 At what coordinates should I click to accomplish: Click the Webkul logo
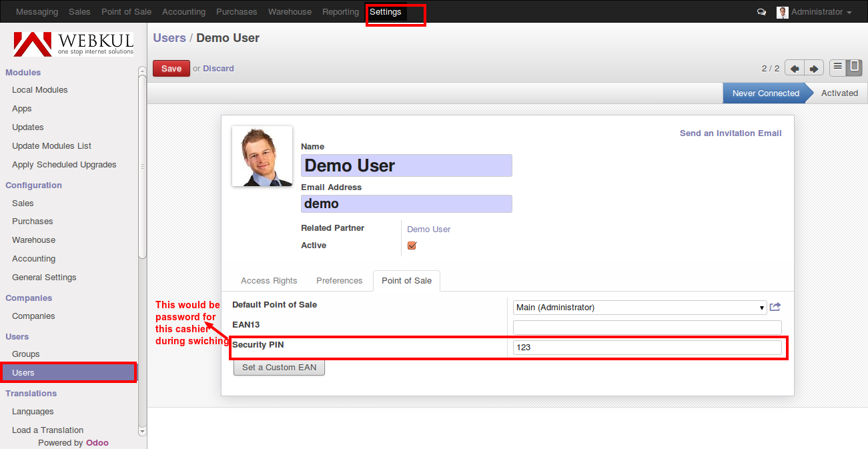73,43
